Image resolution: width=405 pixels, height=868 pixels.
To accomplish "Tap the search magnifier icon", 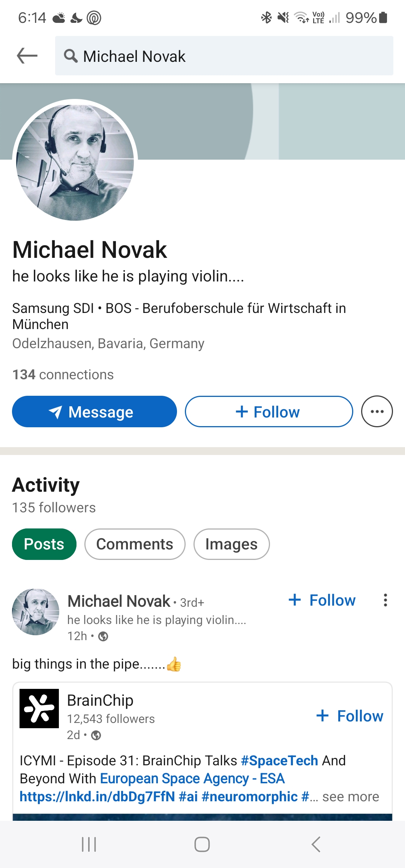I will tap(70, 56).
